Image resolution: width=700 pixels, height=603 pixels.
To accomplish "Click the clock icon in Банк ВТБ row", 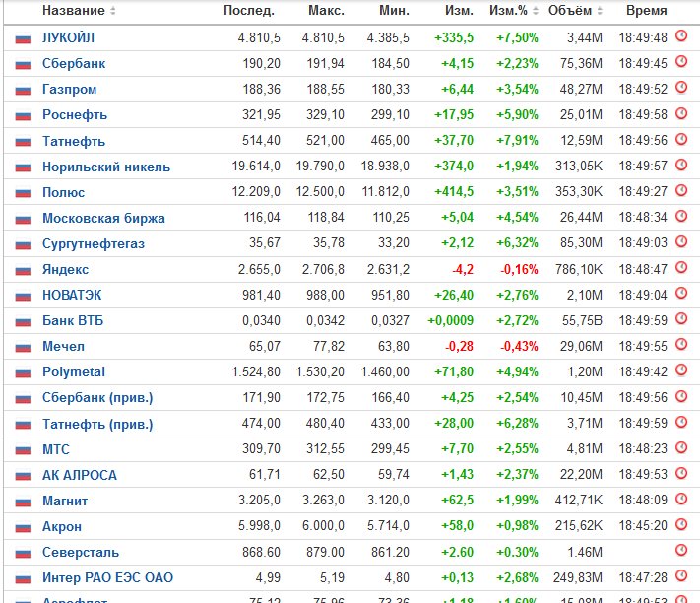I will coord(681,318).
